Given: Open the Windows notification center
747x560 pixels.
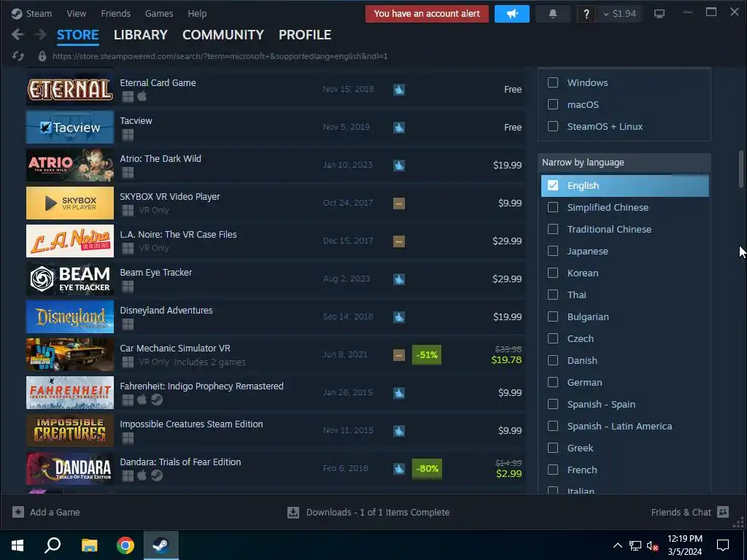Looking at the screenshot, I should pyautogui.click(x=723, y=545).
